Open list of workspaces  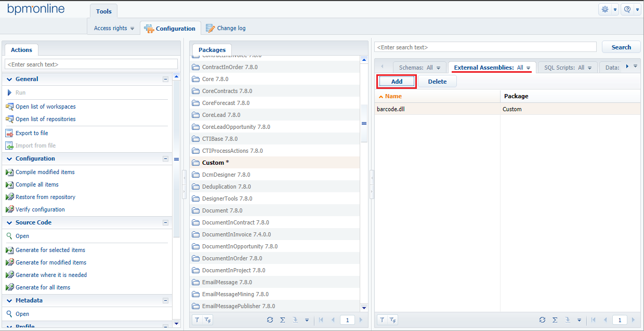tap(45, 107)
